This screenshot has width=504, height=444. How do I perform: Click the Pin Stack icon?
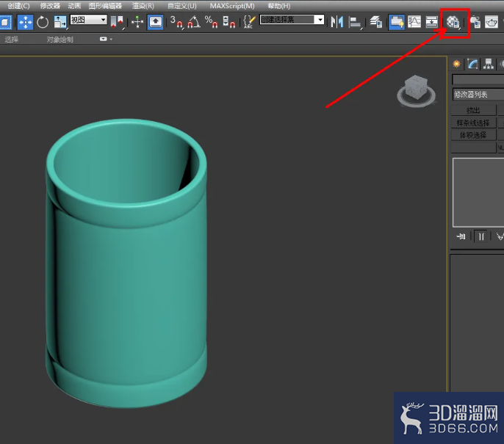461,236
